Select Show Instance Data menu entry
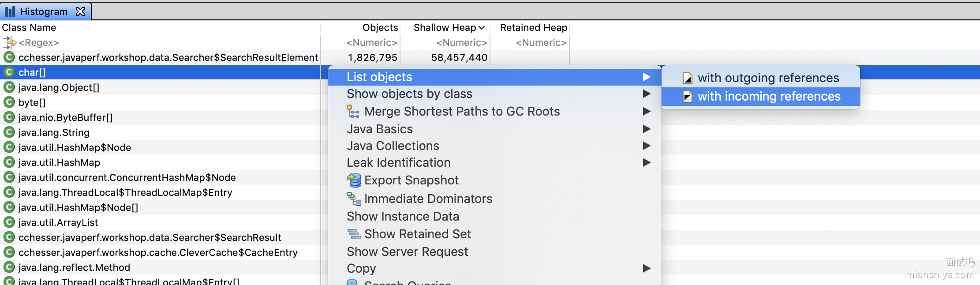The image size is (980, 285). [x=403, y=217]
